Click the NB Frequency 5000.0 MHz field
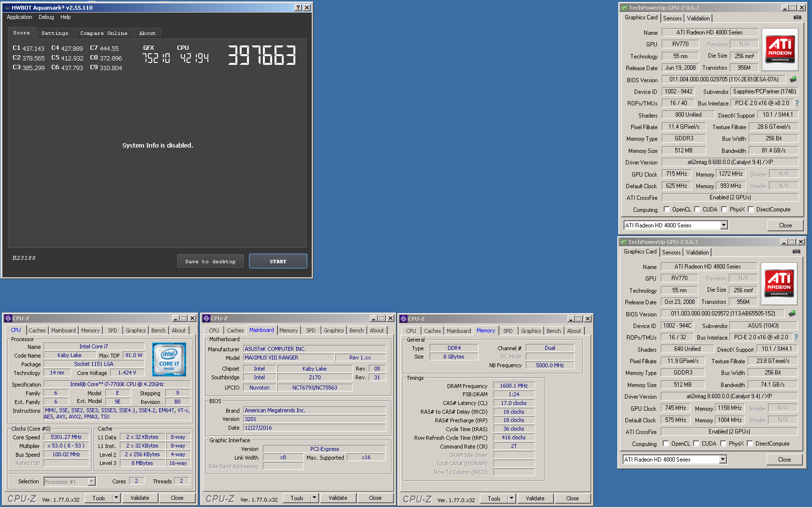This screenshot has height=508, width=812. click(x=550, y=365)
